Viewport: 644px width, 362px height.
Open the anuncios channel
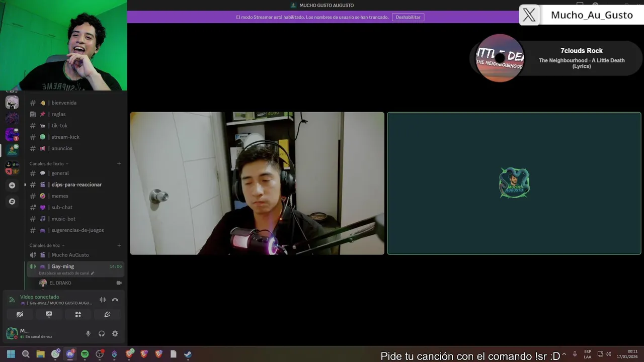pos(75,148)
